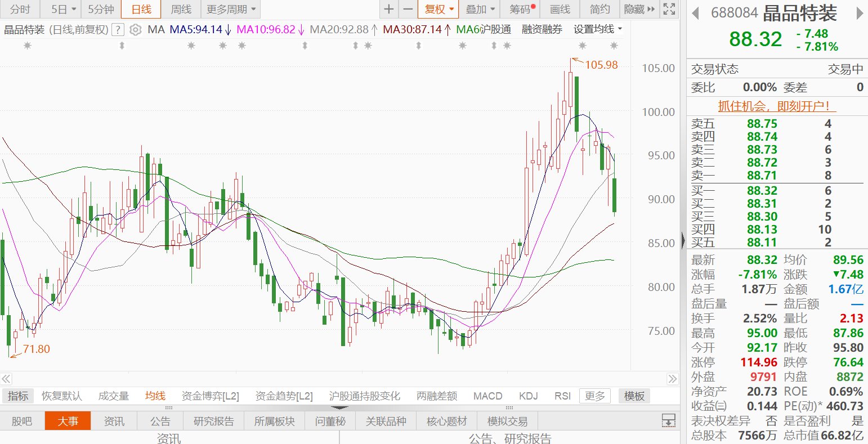868x444 pixels.
Task: Toggle the 沪股通持股变化 indicator
Action: [x=365, y=396]
